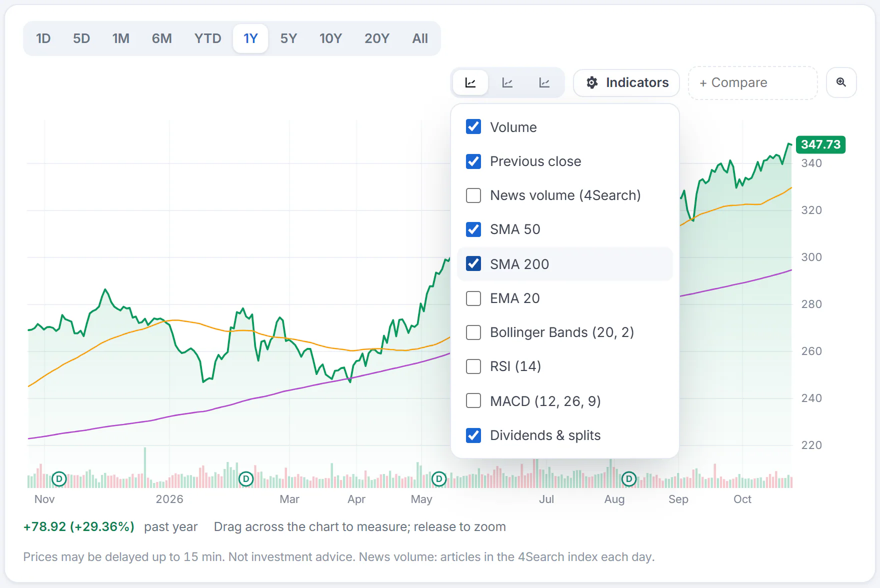The image size is (880, 588).
Task: Enable News volume (4Search)
Action: tap(473, 195)
